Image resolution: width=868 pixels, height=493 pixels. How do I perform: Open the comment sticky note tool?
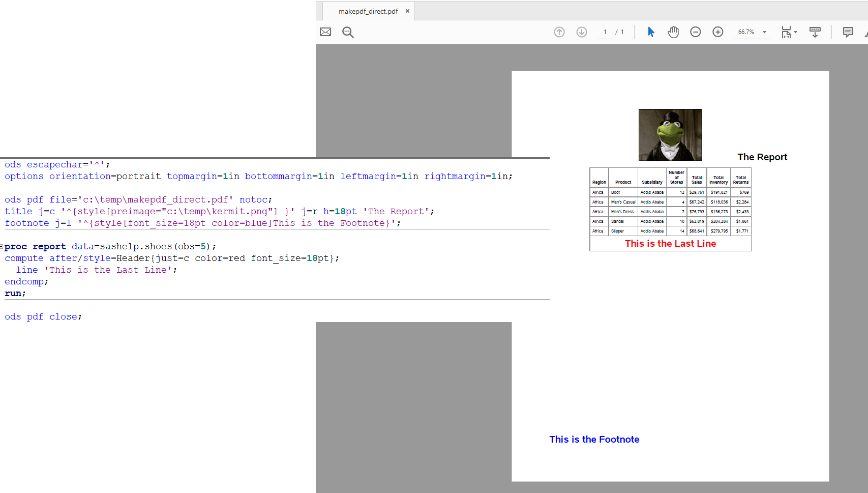coord(848,32)
